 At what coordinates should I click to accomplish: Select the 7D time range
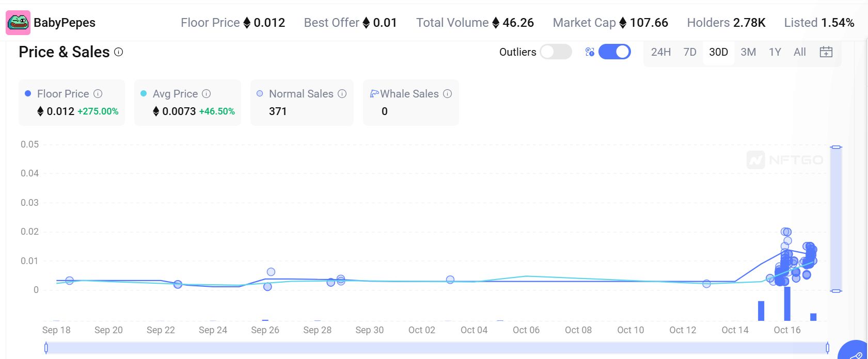[689, 52]
